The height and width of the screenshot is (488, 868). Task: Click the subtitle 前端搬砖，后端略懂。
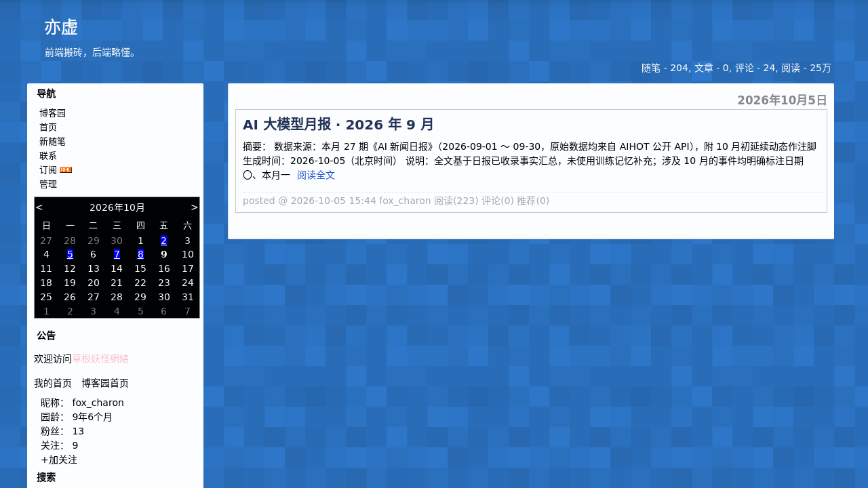click(x=92, y=52)
